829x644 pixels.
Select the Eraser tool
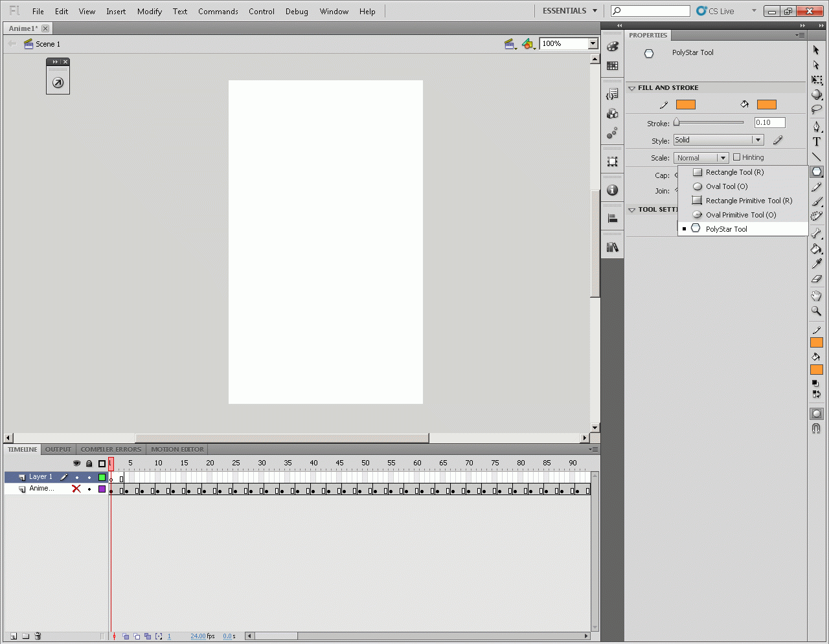tap(817, 278)
